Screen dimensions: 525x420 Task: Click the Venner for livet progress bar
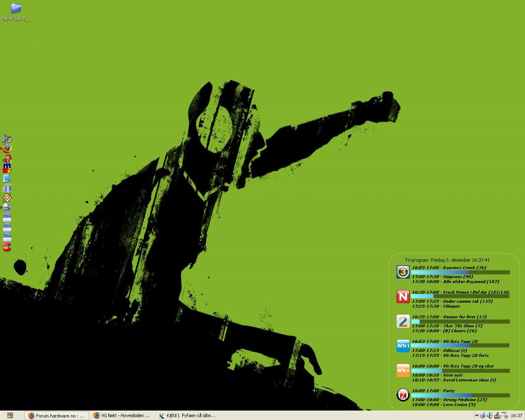point(460,322)
